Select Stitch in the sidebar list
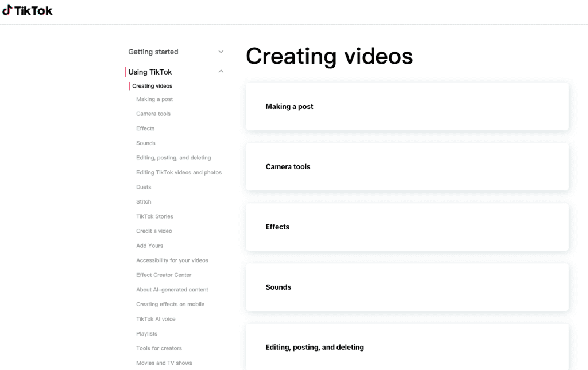588x370 pixels. (144, 202)
